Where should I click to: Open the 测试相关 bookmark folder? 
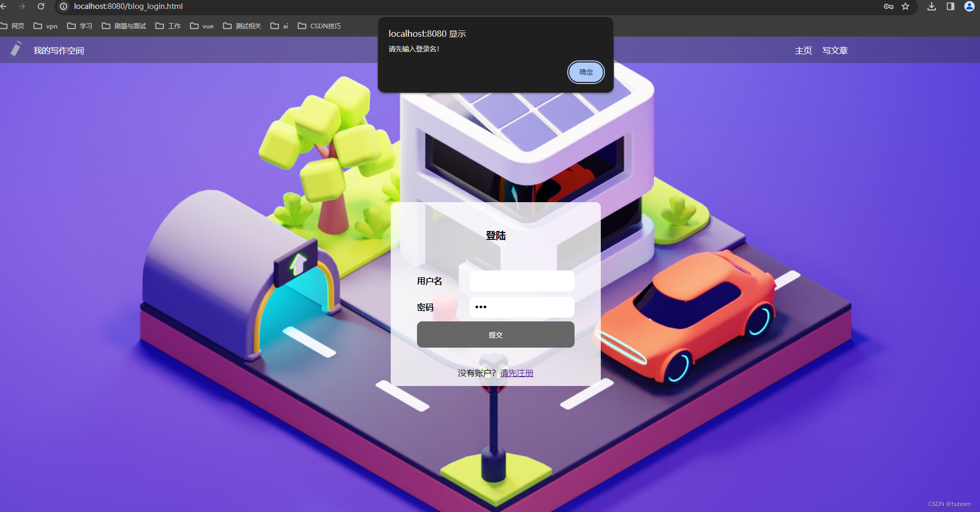click(242, 26)
